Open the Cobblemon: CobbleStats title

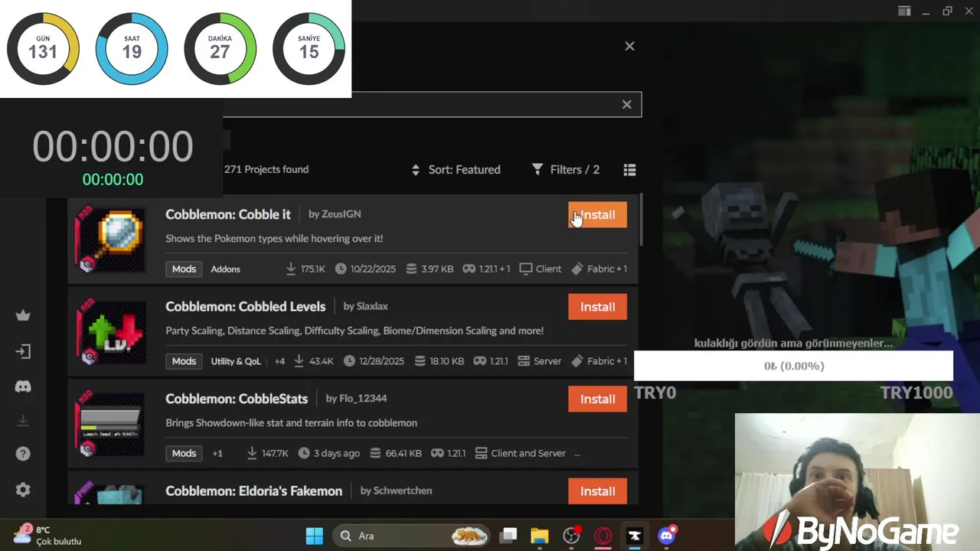pos(237,399)
